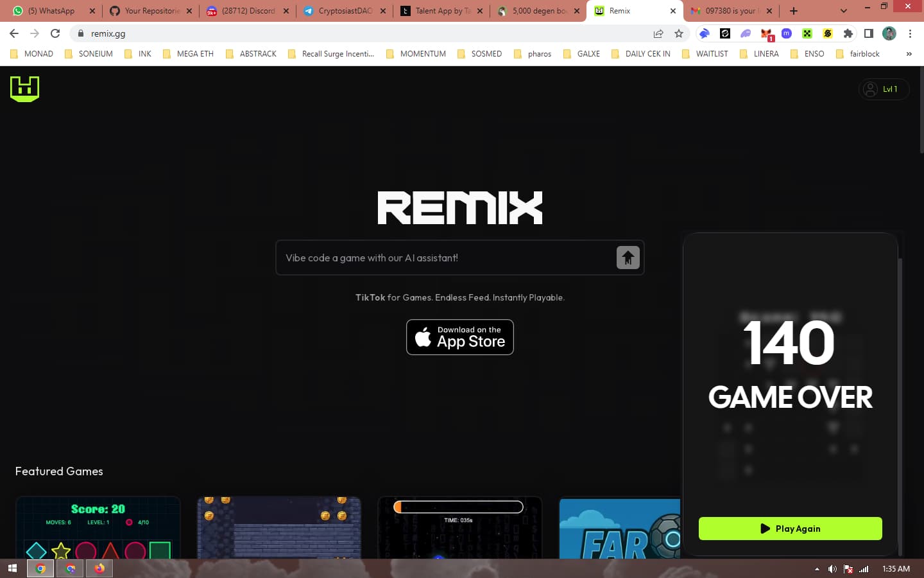Viewport: 924px width, 578px height.
Task: Reload the page
Action: tap(55, 33)
